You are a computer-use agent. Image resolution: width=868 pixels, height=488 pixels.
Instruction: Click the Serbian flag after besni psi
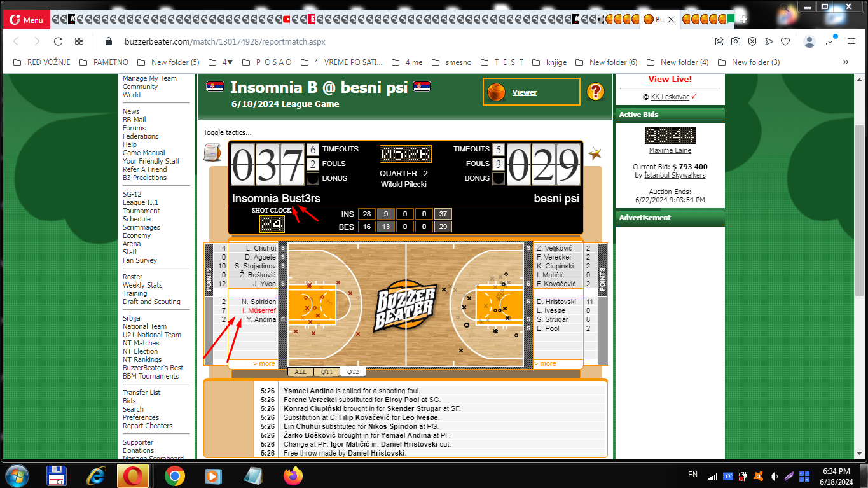(x=422, y=87)
